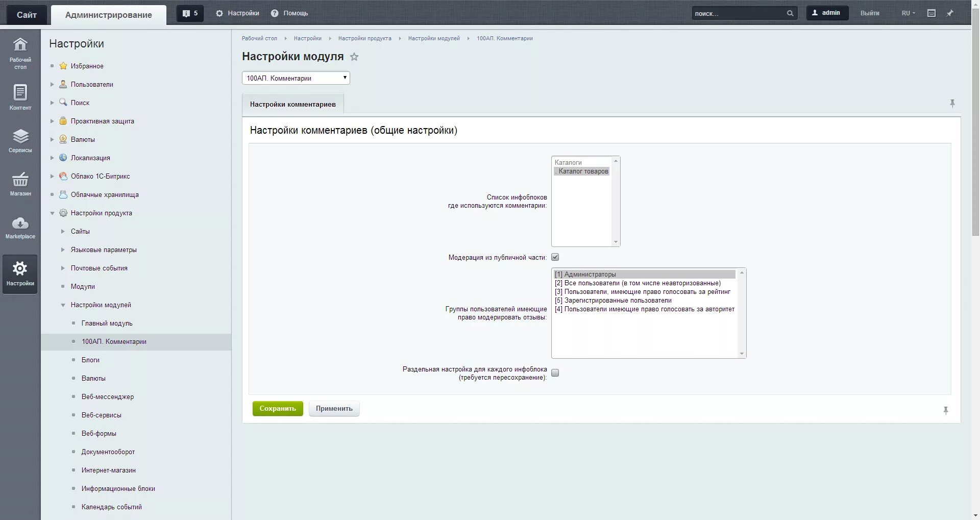The height and width of the screenshot is (520, 980).
Task: Open Главный модуль tree item
Action: 107,323
